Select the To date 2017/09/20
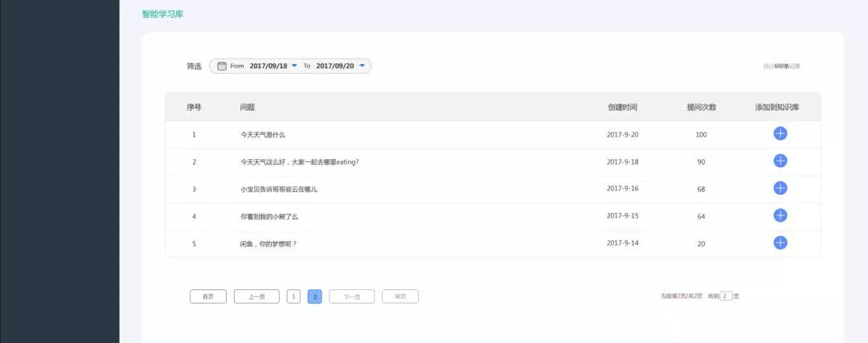 (334, 66)
